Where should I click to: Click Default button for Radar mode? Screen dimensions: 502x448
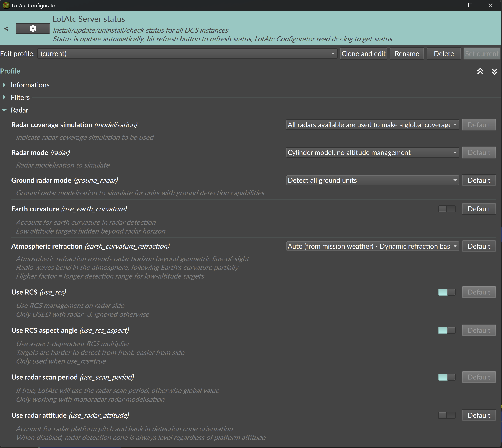click(479, 153)
